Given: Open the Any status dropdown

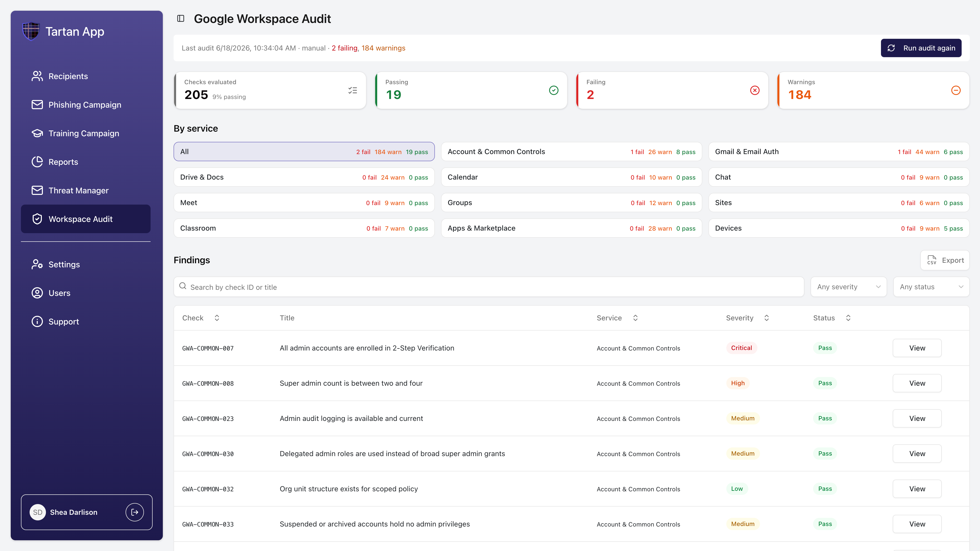Looking at the screenshot, I should coord(931,287).
